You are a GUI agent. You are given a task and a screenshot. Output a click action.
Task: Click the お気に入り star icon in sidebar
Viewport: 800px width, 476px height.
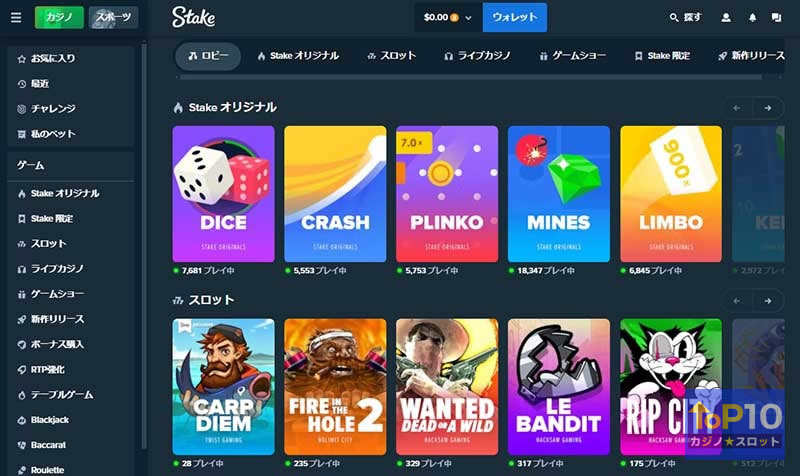click(21, 59)
